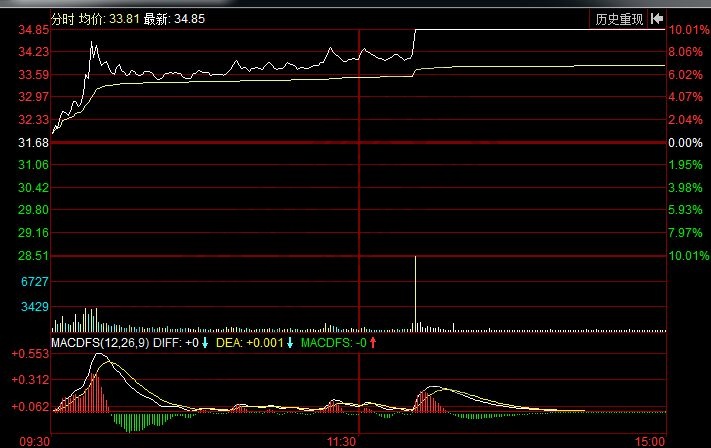711x448 pixels.
Task: Click the top 10.01% limit-up percentage label
Action: point(688,30)
